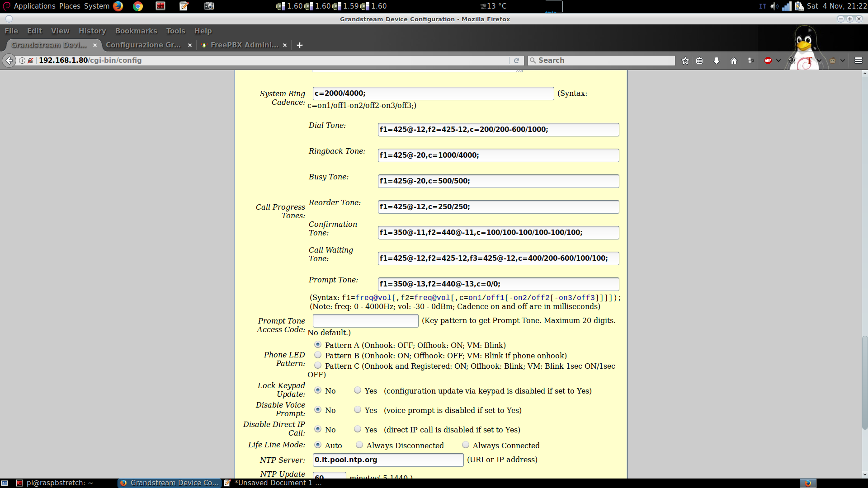Reload the page with the refresh icon
868x488 pixels.
click(516, 61)
